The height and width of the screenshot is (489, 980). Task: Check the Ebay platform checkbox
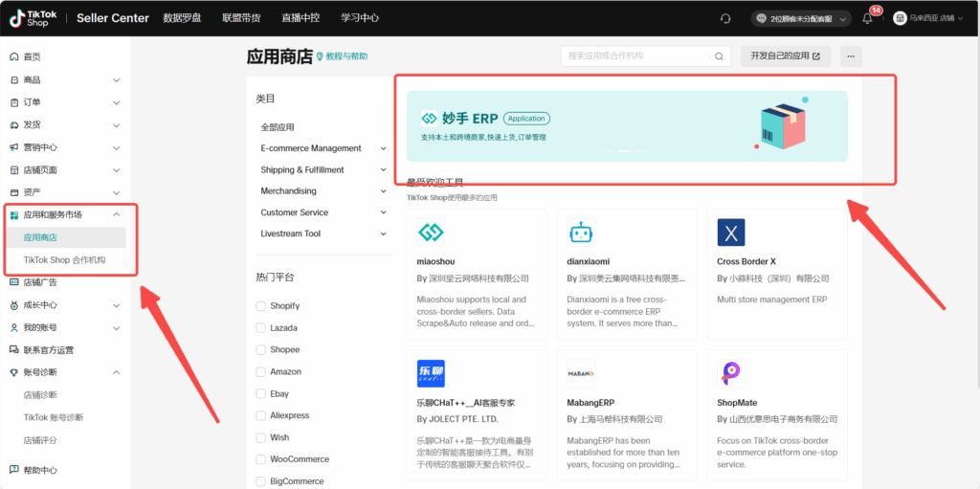point(260,394)
